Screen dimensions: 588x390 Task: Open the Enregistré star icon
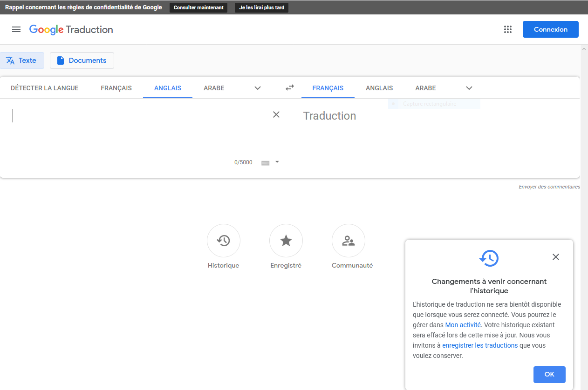click(x=286, y=241)
